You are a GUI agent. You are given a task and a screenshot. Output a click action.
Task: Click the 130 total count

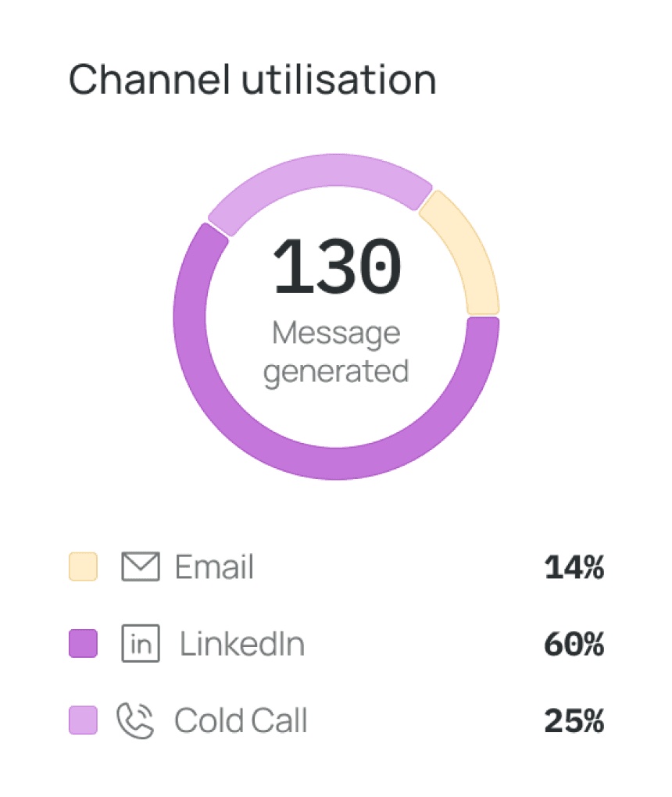(337, 266)
